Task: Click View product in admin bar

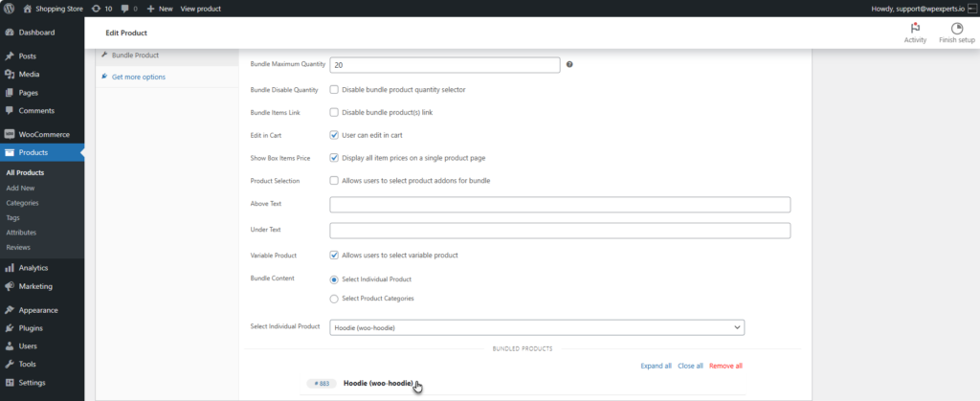Action: tap(201, 9)
